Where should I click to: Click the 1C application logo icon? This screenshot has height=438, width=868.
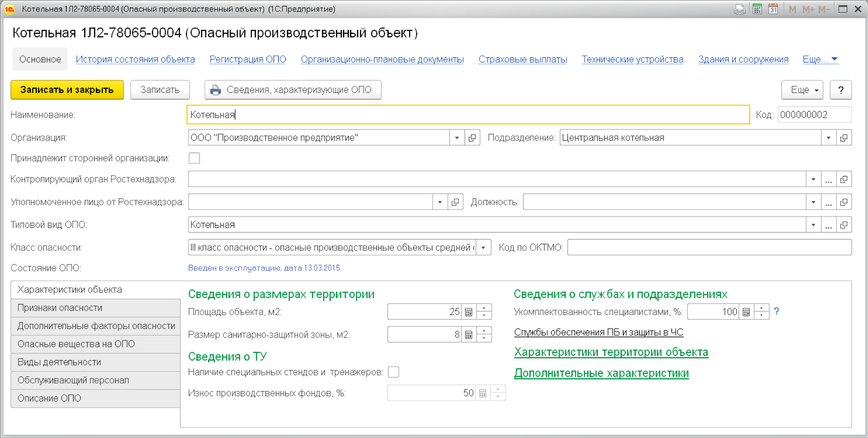9,9
